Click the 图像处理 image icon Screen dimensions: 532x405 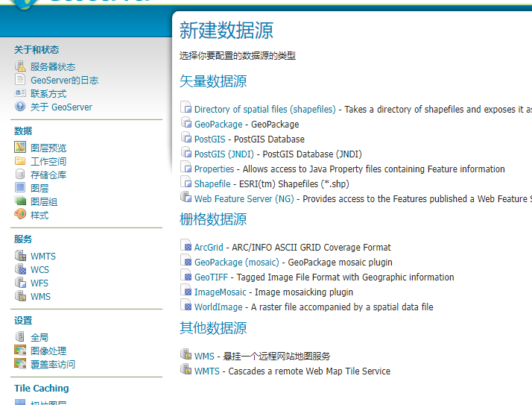pyautogui.click(x=20, y=350)
